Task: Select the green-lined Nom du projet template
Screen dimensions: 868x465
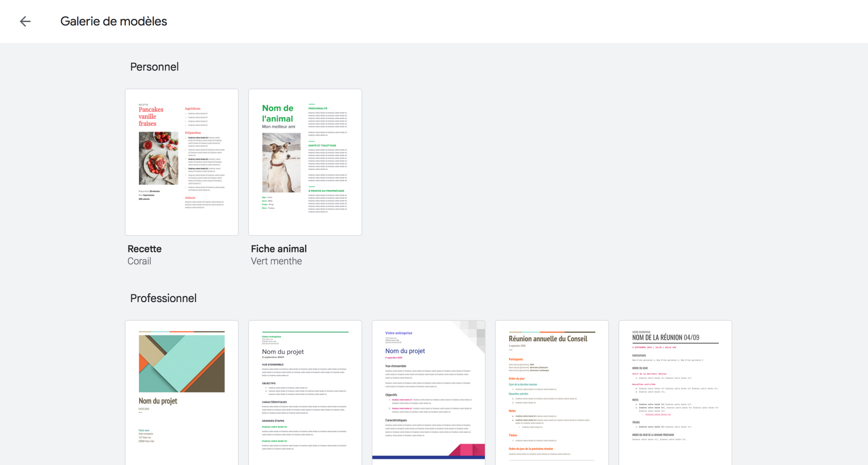Action: [x=305, y=392]
